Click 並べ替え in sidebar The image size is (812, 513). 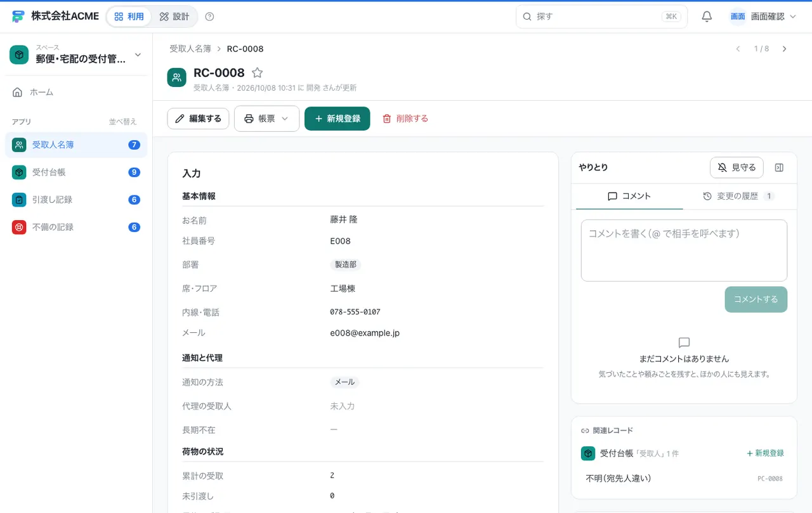coord(122,122)
